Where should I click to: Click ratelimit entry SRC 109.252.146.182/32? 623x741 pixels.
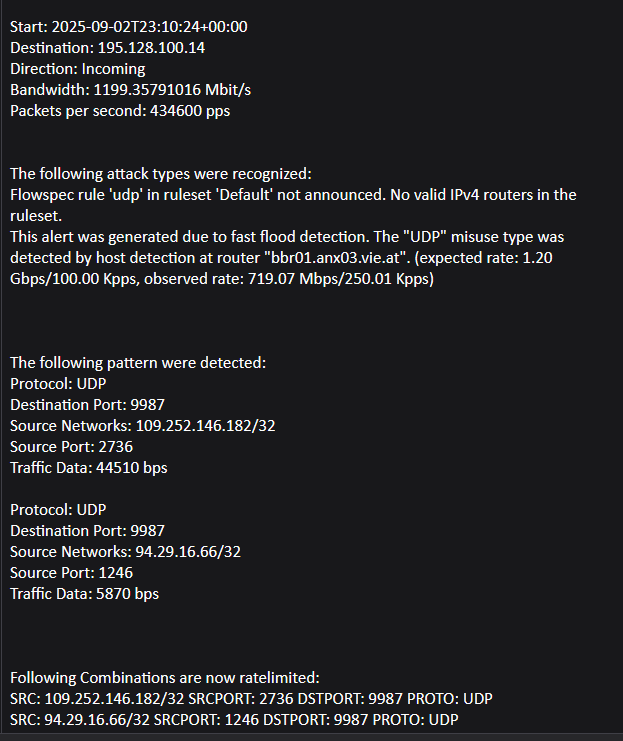pyautogui.click(x=251, y=699)
